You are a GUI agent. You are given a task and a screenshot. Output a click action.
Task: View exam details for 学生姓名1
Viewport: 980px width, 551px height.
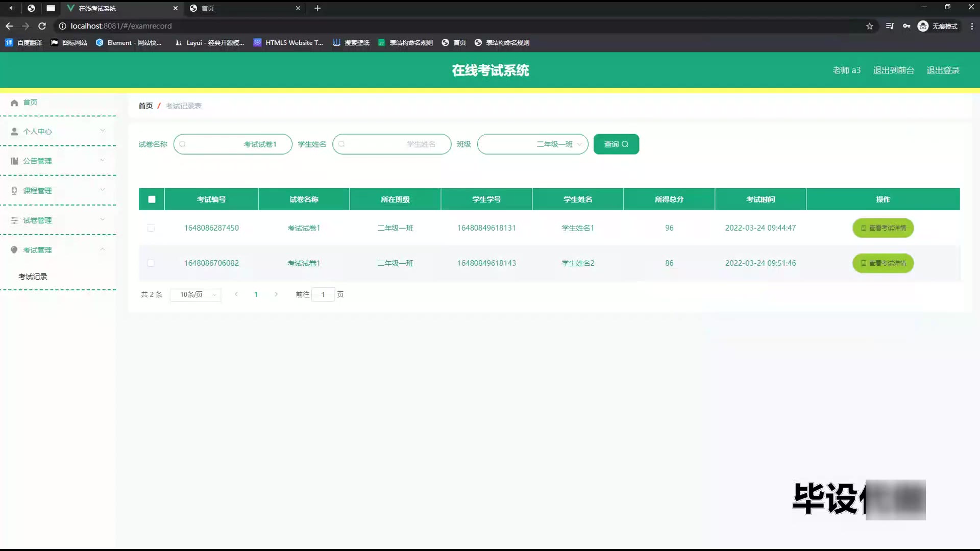[x=883, y=228]
